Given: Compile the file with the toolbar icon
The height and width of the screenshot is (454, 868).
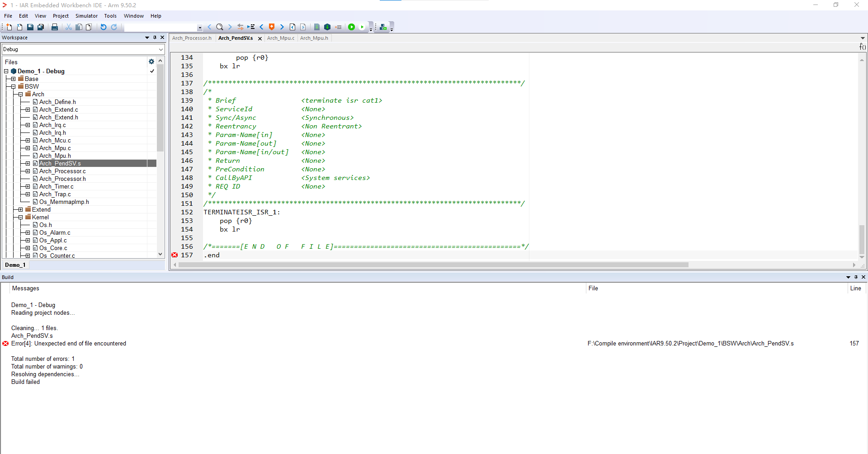Looking at the screenshot, I should [x=317, y=27].
